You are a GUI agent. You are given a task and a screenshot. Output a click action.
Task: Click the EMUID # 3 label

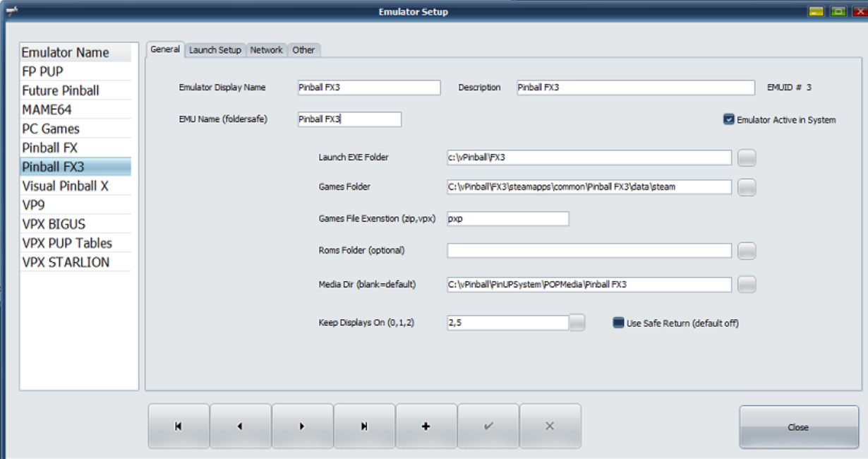[789, 88]
